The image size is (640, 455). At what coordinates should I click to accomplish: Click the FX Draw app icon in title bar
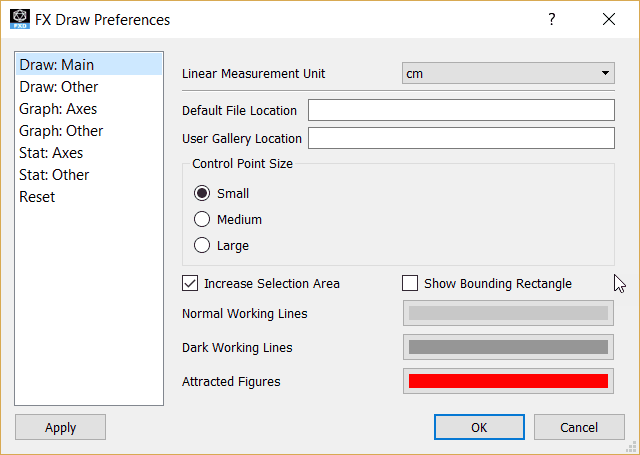coord(20,19)
